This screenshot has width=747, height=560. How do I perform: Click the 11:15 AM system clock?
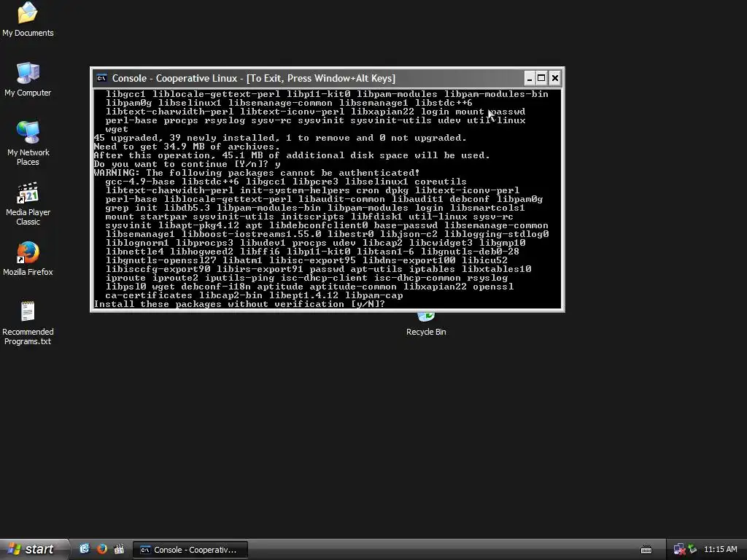point(720,549)
